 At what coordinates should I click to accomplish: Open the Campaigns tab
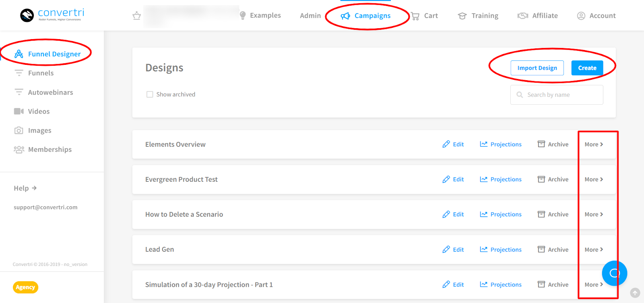pos(366,16)
